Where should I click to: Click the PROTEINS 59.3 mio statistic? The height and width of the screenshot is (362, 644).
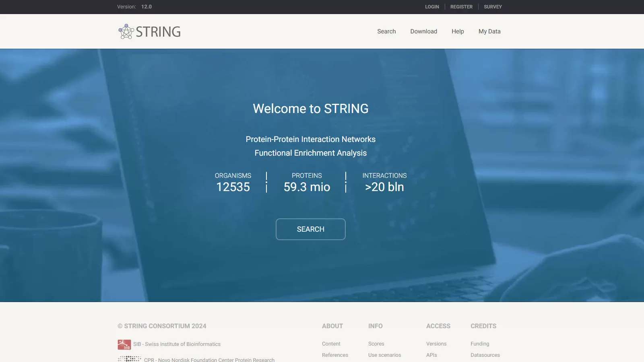tap(307, 182)
